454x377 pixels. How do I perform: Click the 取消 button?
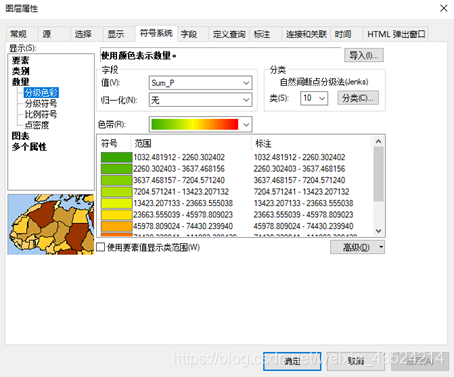click(356, 361)
